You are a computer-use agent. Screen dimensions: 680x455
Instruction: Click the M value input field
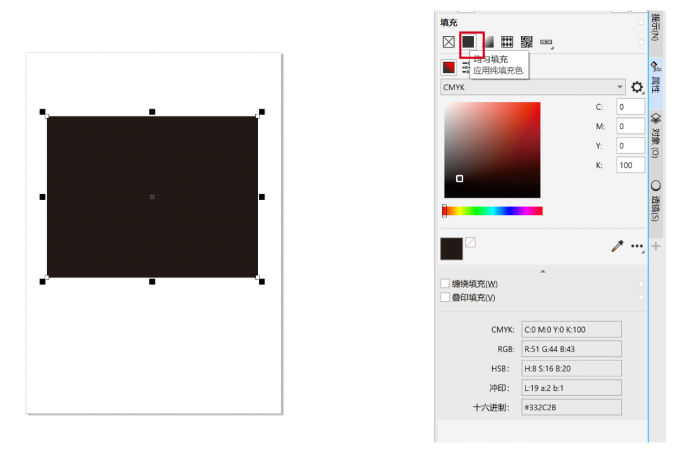pyautogui.click(x=631, y=126)
